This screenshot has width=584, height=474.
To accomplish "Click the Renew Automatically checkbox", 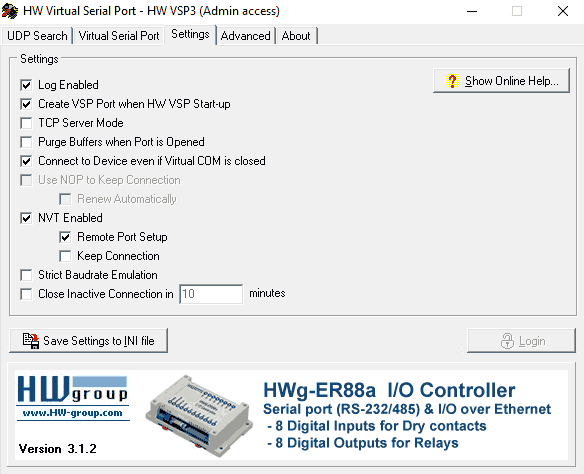I will point(65,199).
